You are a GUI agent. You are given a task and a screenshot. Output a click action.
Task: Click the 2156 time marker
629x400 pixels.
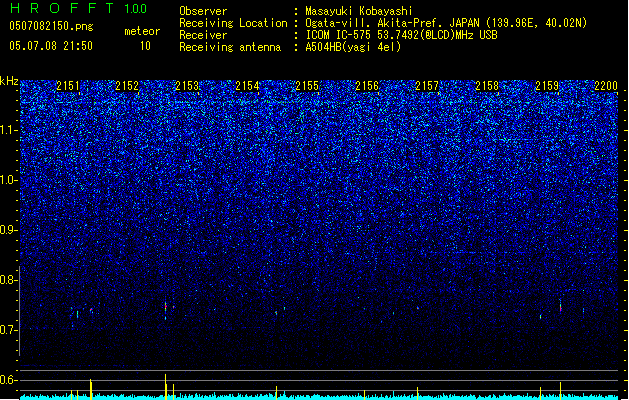coord(367,86)
